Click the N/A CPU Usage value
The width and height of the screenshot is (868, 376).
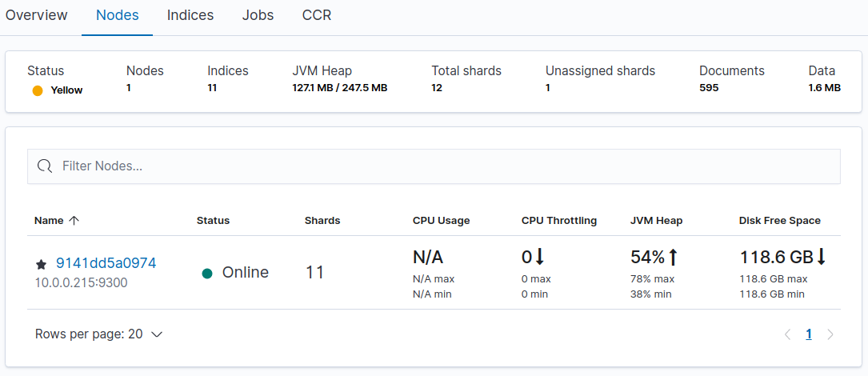coord(428,257)
